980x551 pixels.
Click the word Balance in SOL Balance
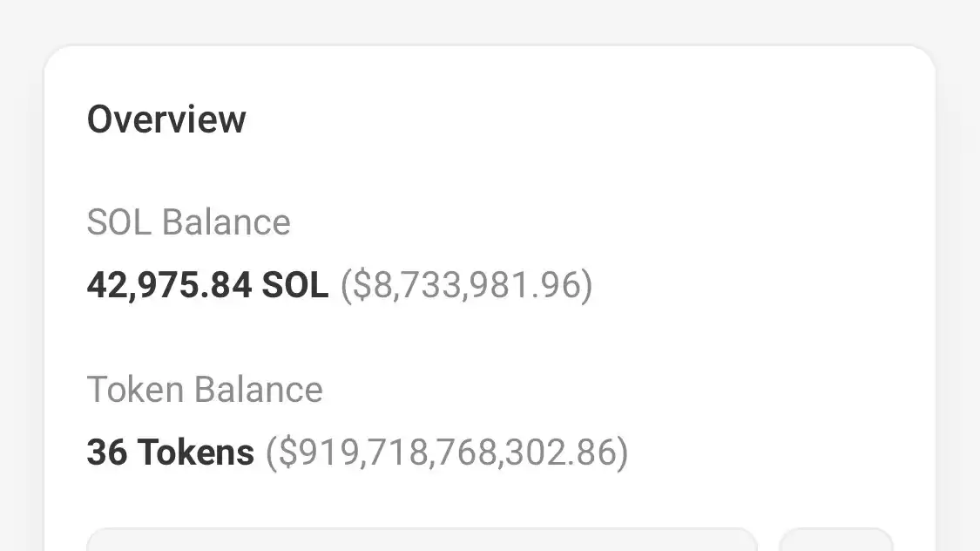pyautogui.click(x=226, y=222)
